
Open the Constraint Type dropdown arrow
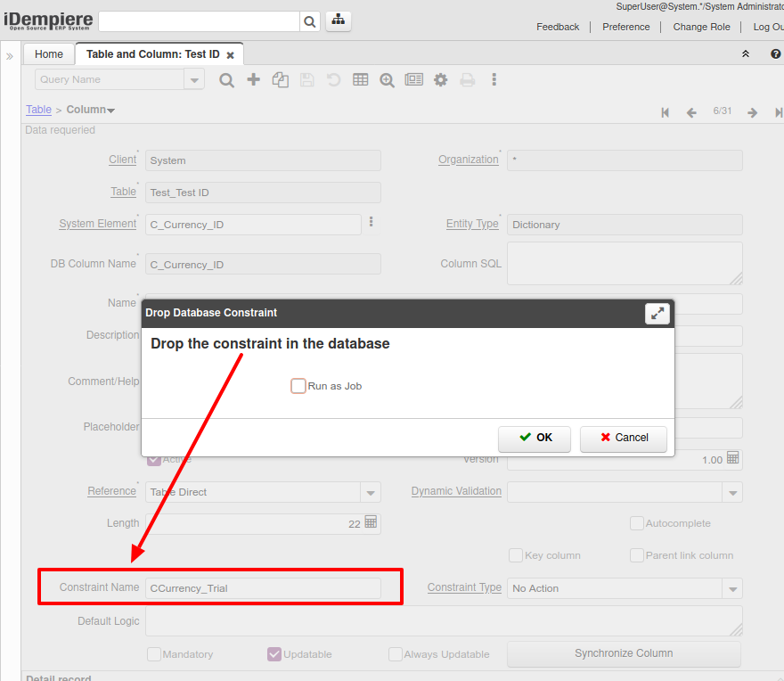click(x=732, y=589)
